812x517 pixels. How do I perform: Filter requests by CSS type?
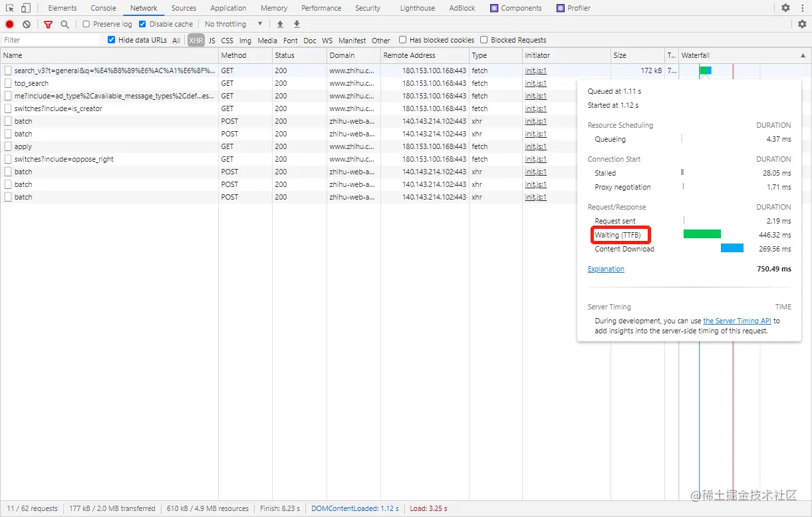227,41
